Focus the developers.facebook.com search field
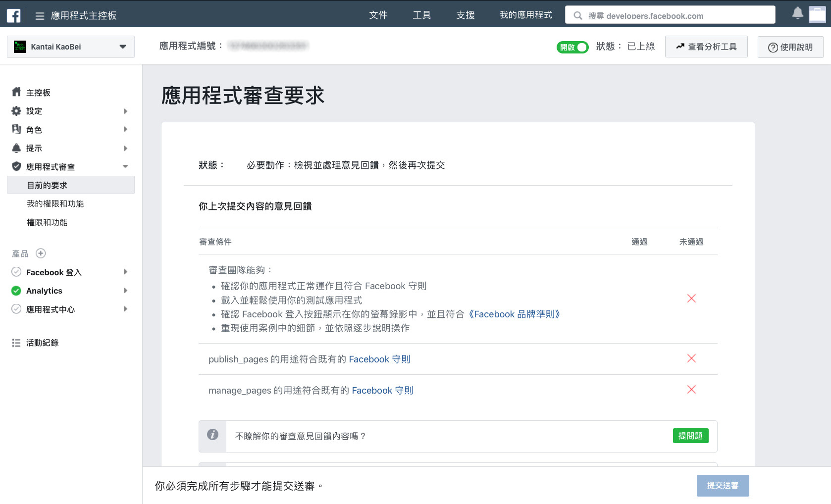The image size is (831, 504). pos(670,15)
